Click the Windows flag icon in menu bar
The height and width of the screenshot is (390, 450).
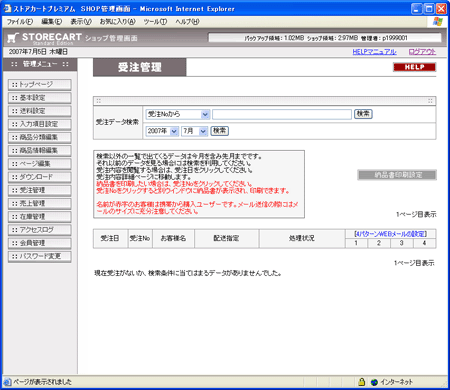click(438, 22)
